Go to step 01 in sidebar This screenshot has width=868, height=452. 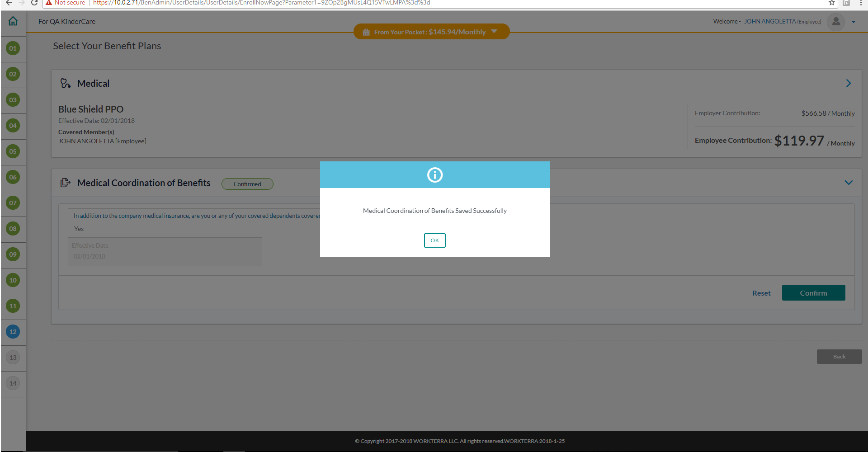(13, 48)
